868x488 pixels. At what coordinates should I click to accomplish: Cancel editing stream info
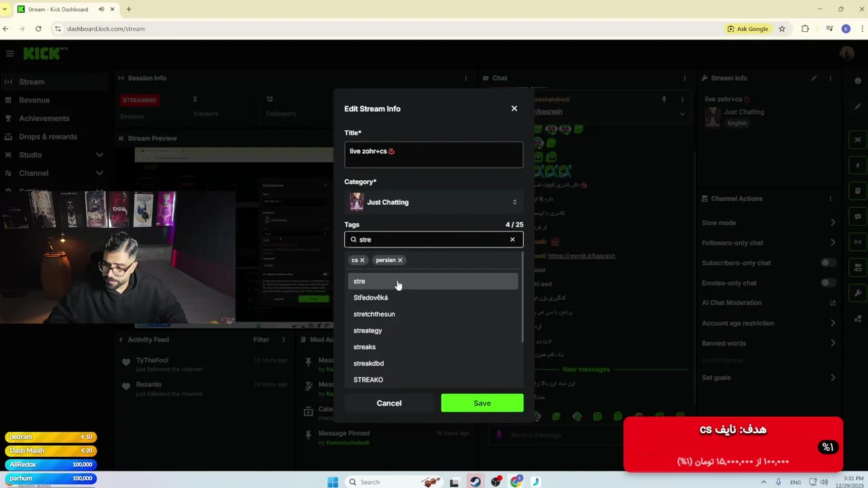click(x=389, y=403)
